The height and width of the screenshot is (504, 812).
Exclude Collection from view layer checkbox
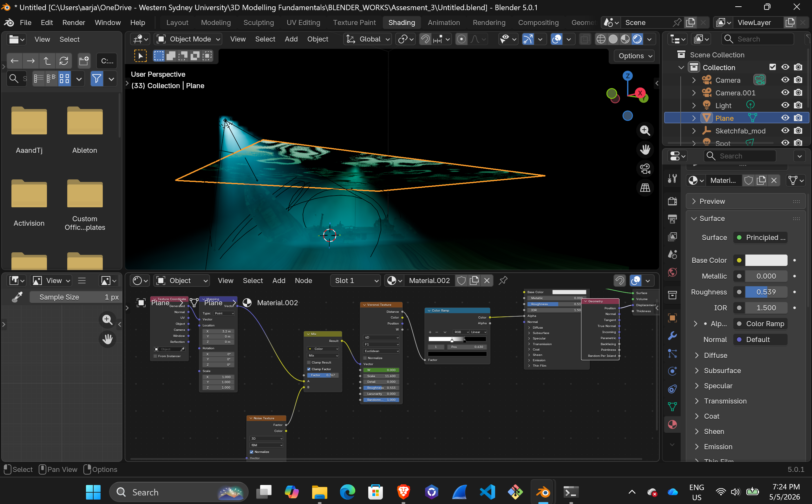772,67
